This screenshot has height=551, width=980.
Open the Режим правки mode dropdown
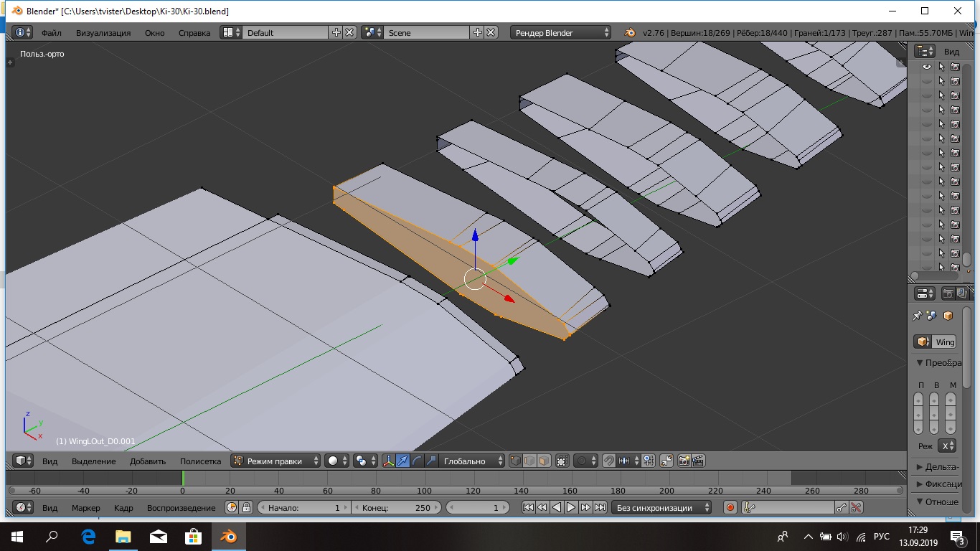tap(276, 461)
